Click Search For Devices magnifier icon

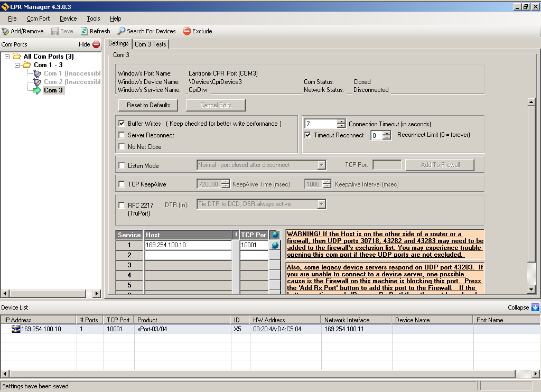pyautogui.click(x=122, y=31)
